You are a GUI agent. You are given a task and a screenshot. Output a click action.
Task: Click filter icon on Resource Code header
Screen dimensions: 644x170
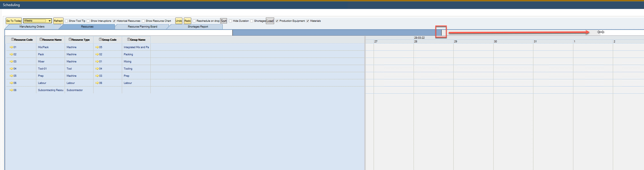pos(12,39)
